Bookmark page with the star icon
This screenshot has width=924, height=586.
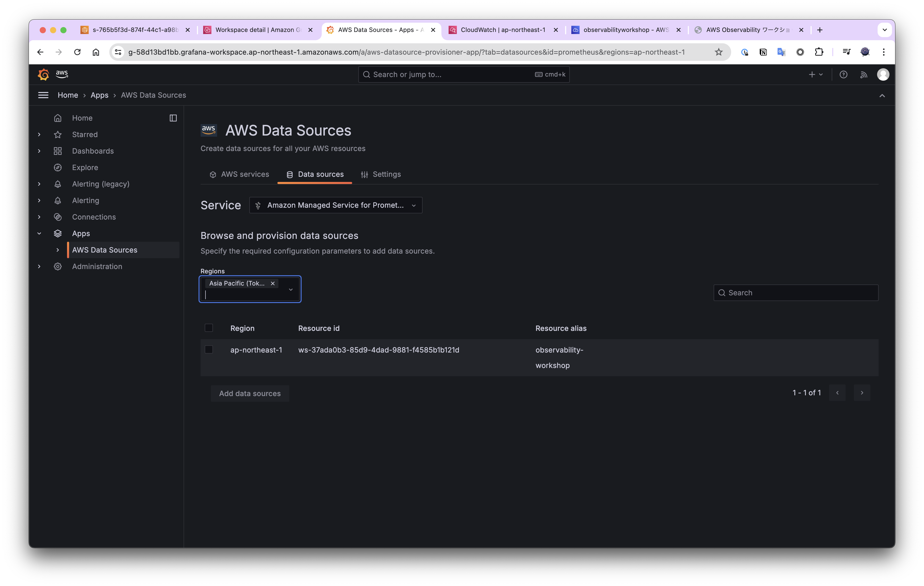point(718,52)
